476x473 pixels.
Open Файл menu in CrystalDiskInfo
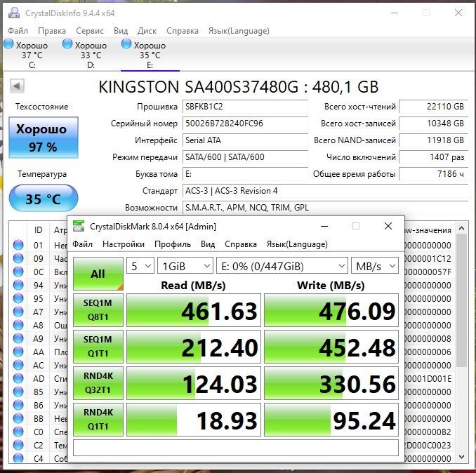[x=18, y=31]
